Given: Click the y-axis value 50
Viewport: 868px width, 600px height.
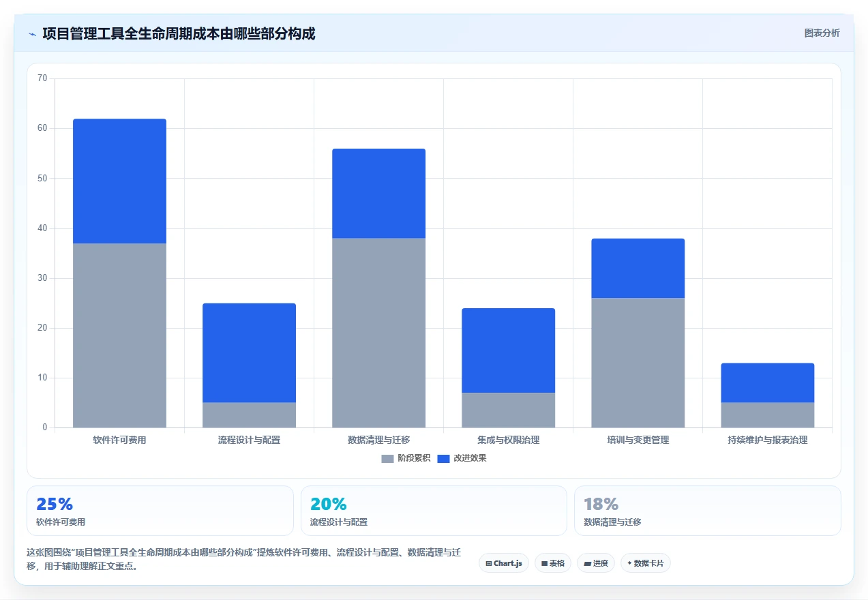Looking at the screenshot, I should pyautogui.click(x=42, y=178).
